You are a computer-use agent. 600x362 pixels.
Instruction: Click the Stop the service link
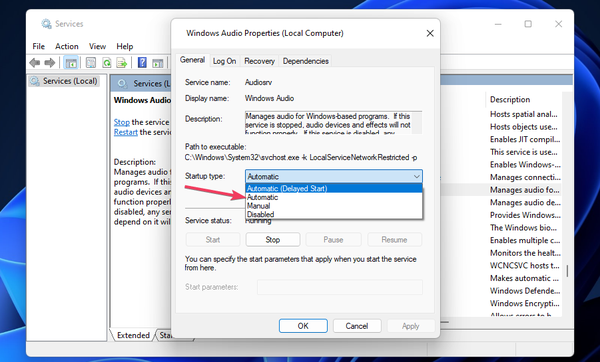pyautogui.click(x=122, y=122)
